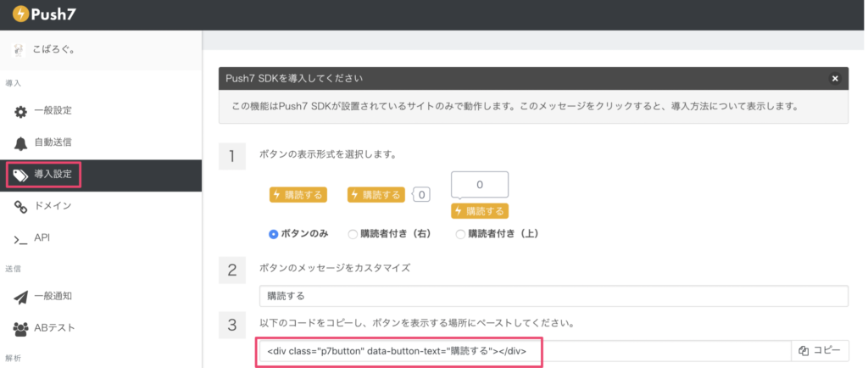Click the large 0 counter box above button
The image size is (868, 368).
click(x=480, y=186)
